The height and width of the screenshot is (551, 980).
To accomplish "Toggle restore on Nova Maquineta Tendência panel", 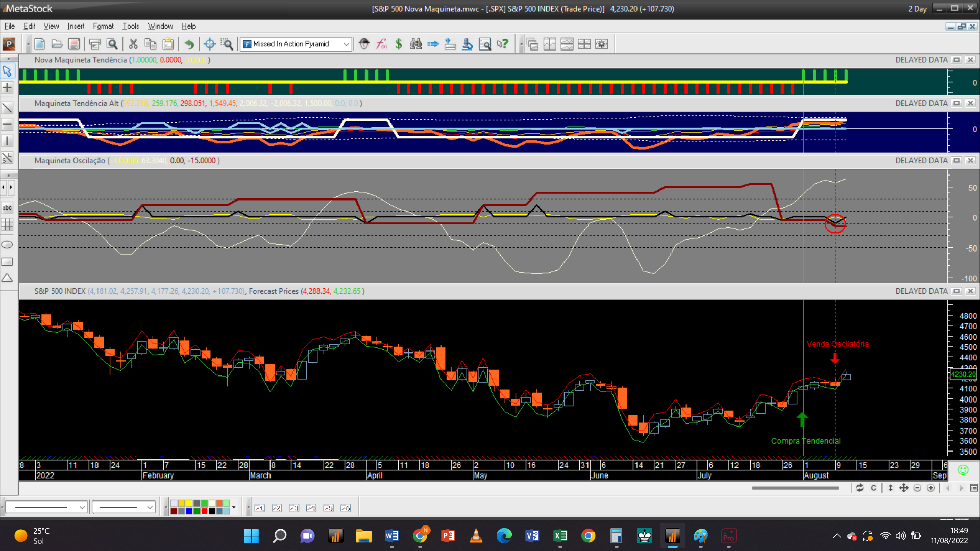I will [x=957, y=60].
